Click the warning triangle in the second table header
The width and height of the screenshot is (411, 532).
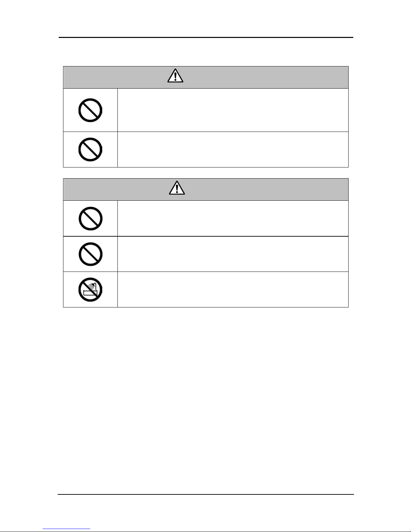(177, 189)
